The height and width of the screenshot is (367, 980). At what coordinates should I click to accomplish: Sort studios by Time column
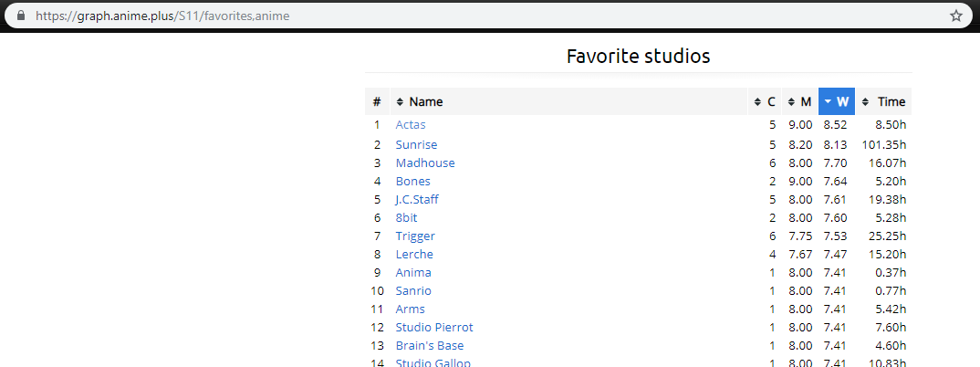click(x=884, y=101)
